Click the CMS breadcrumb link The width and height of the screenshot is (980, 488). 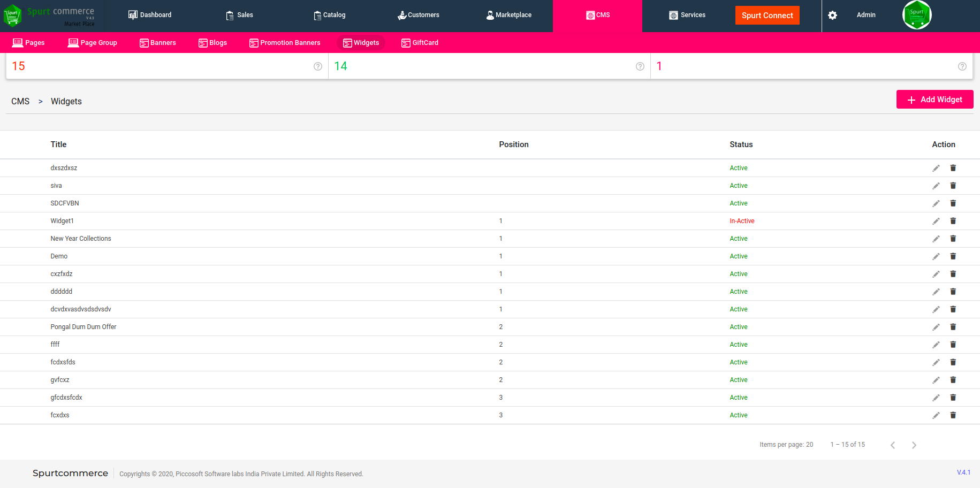coord(20,102)
